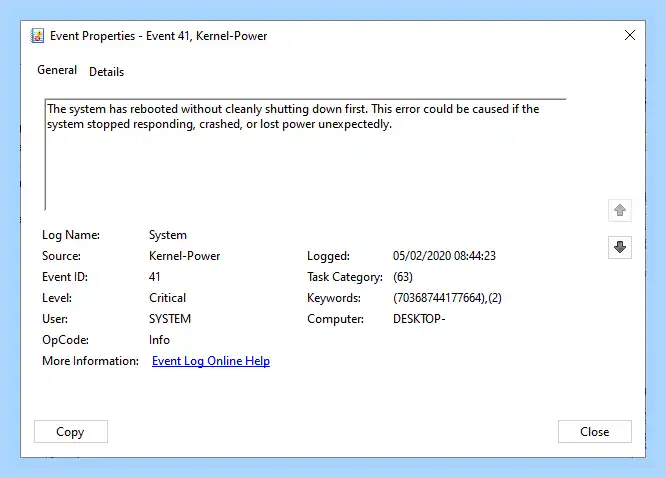Click the down arrow for next event
The image size is (666, 478).
coord(620,247)
